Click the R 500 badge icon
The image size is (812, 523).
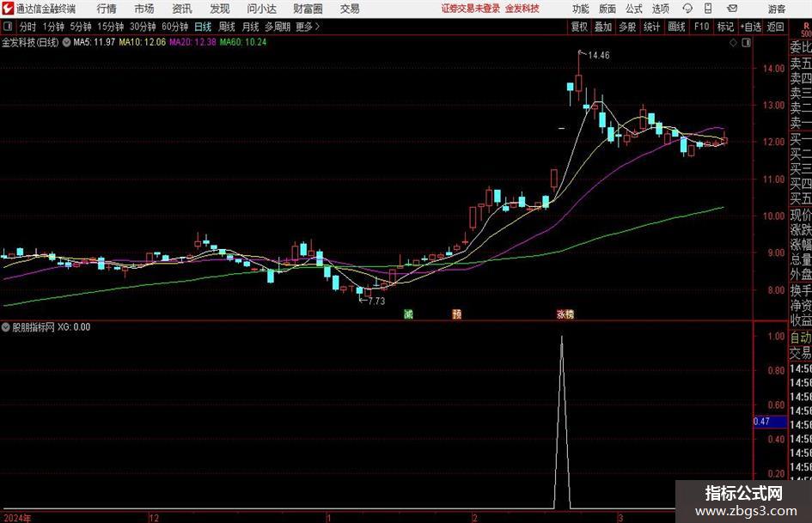806,29
